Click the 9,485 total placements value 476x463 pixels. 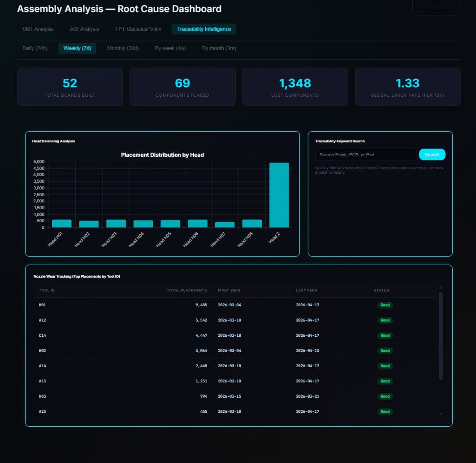pyautogui.click(x=201, y=305)
